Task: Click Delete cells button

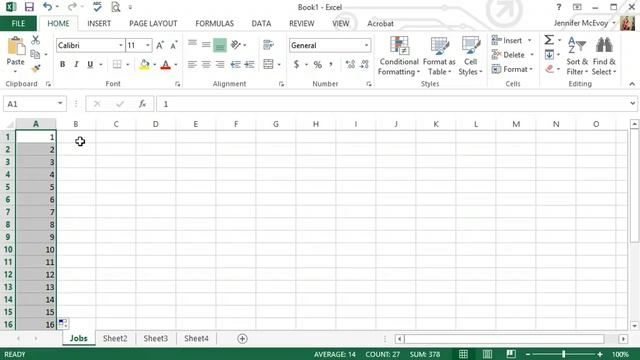Action: click(513, 55)
